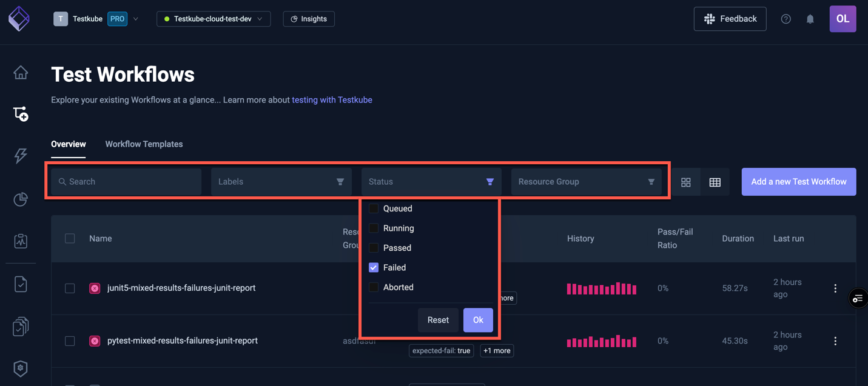The image size is (868, 386).
Task: Click inside the Search workflows field
Action: [124, 181]
